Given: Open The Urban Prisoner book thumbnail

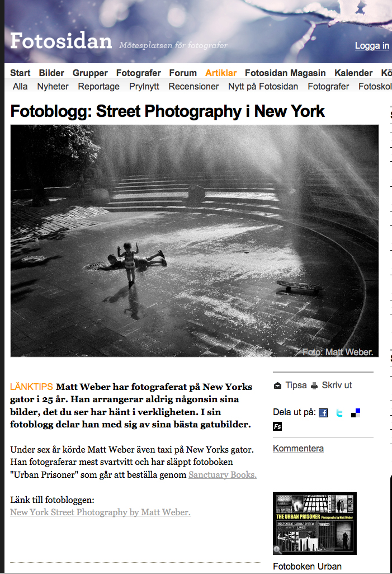Looking at the screenshot, I should click(x=315, y=523).
